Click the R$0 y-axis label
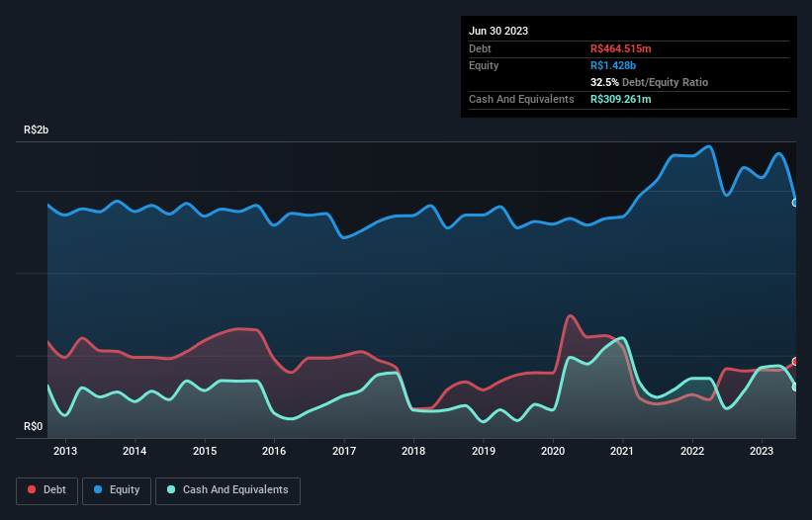 point(34,426)
